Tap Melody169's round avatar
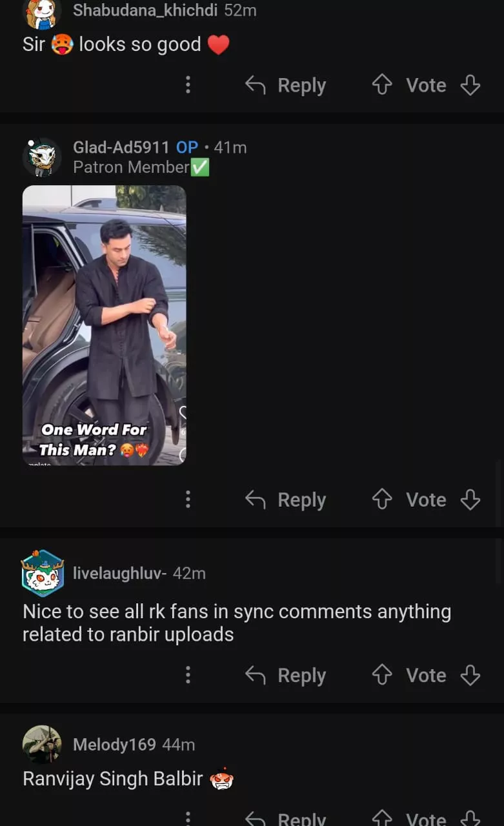Viewport: 504px width, 826px height. tap(42, 745)
